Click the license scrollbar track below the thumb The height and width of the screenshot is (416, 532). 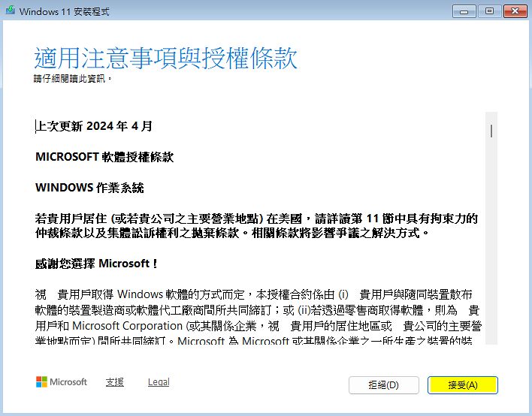point(491,241)
